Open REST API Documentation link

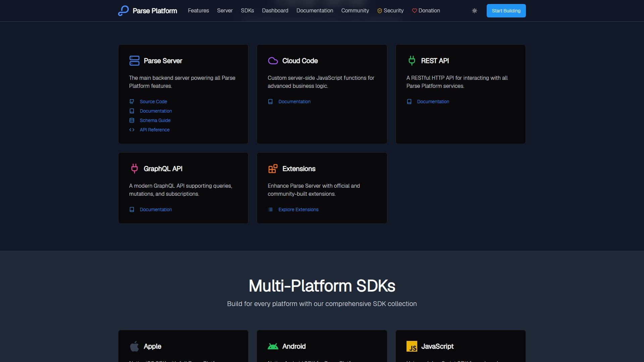[x=433, y=102]
